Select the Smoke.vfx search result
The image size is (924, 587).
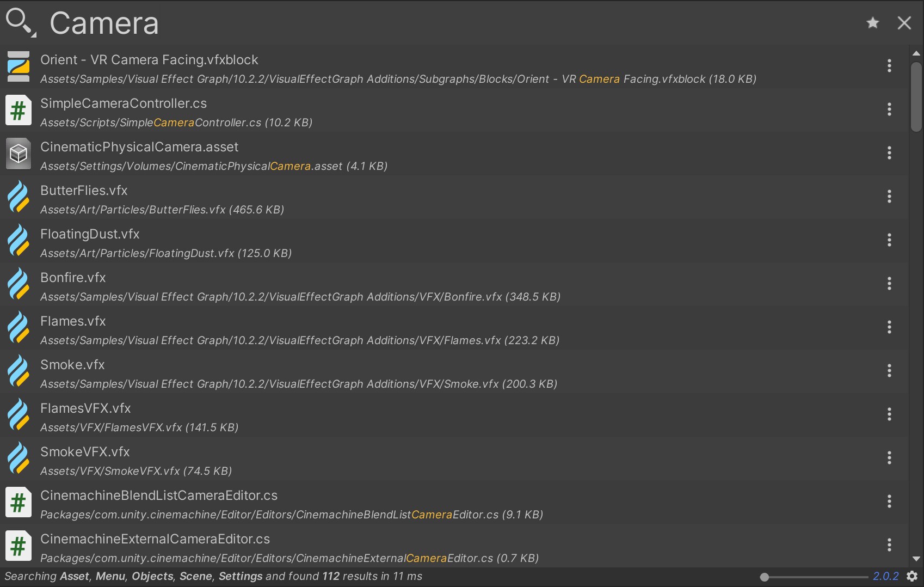(x=298, y=372)
